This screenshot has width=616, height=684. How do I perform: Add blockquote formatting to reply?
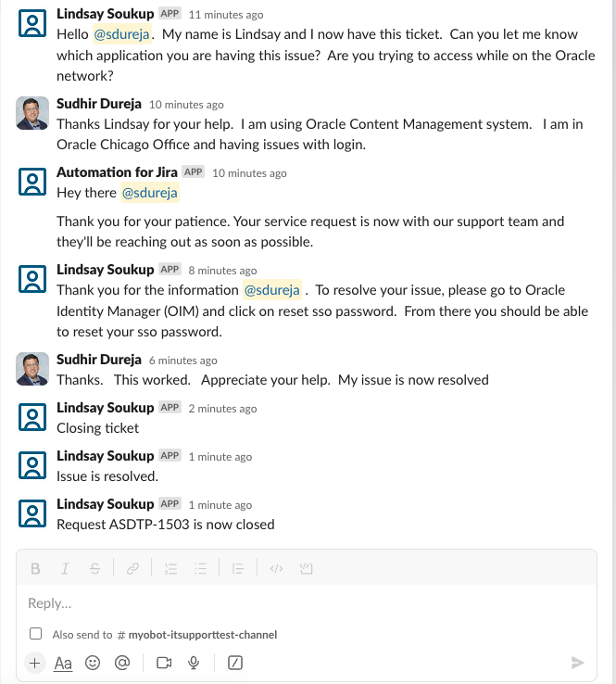238,569
